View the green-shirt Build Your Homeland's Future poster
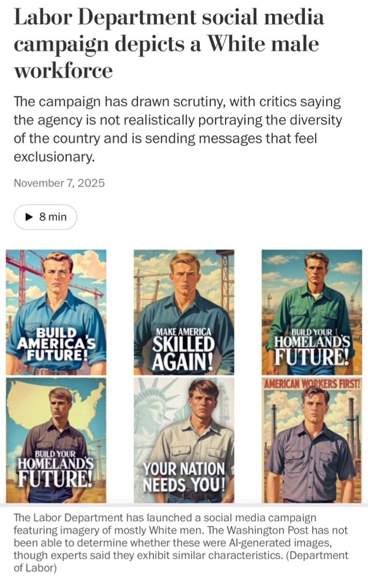368x588 pixels. coord(312,312)
